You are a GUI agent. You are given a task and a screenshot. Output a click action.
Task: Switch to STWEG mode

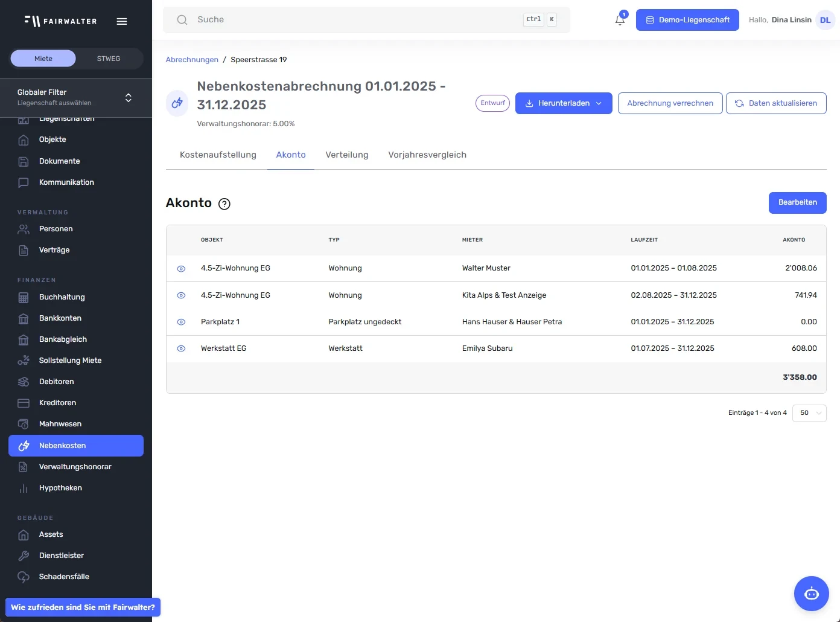pos(109,59)
